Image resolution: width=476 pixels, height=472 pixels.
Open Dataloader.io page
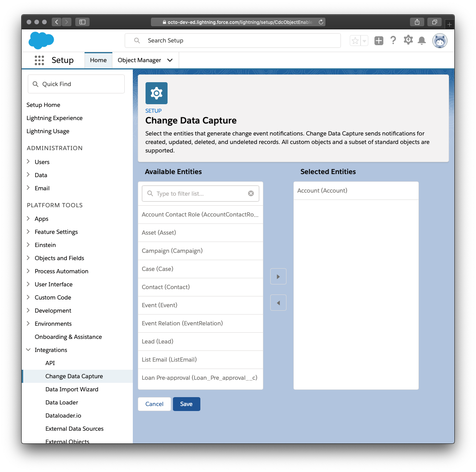coord(63,416)
